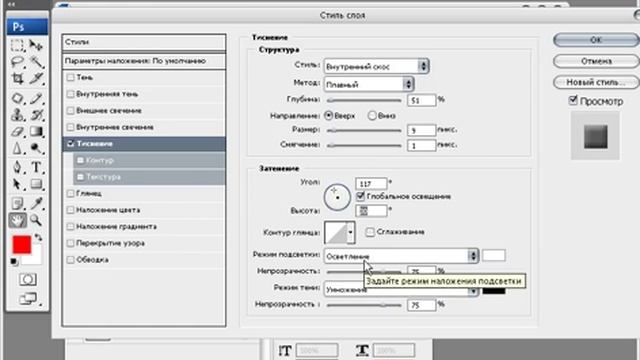Uncheck Глобальное освещение

[360, 196]
